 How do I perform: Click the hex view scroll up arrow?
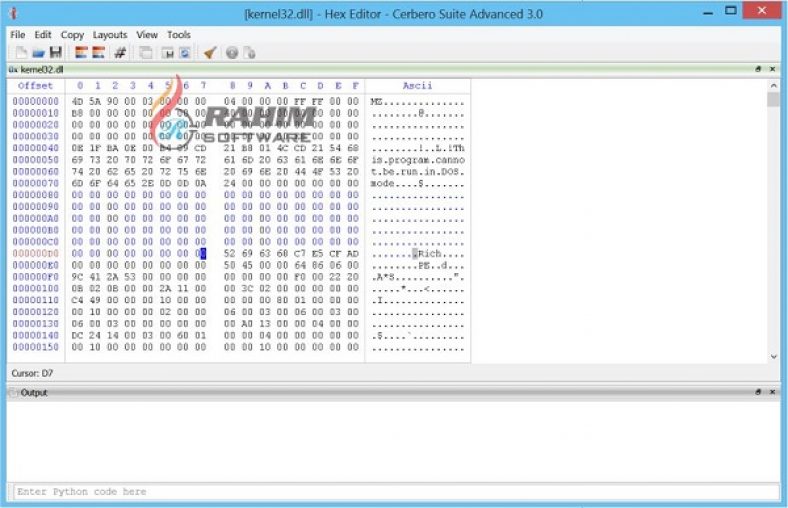coord(774,86)
